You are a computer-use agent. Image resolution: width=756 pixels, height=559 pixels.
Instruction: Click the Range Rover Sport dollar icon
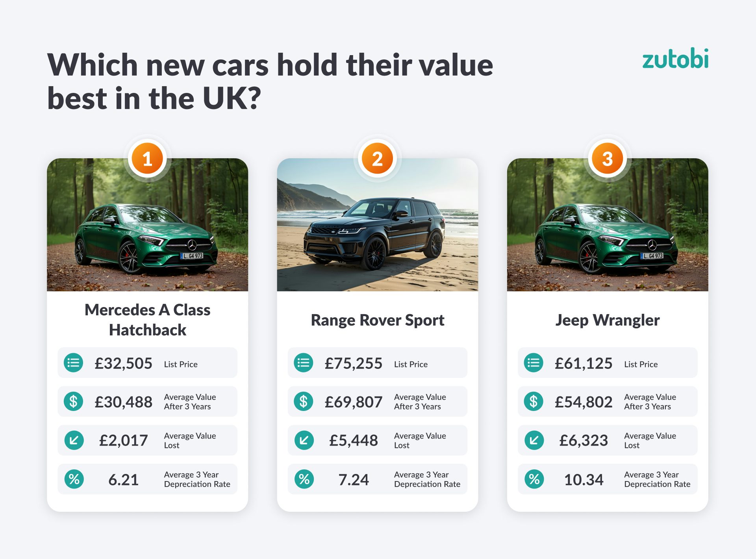point(304,402)
